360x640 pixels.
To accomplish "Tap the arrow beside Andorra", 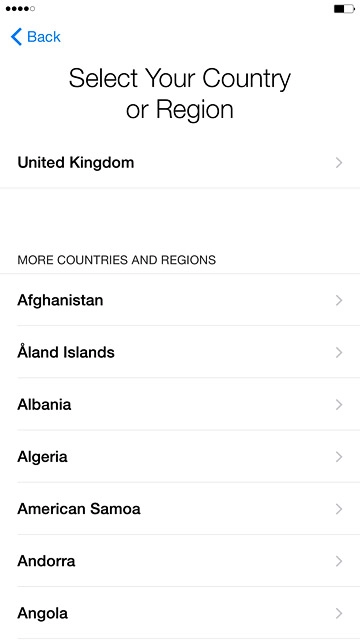I will pyautogui.click(x=339, y=561).
